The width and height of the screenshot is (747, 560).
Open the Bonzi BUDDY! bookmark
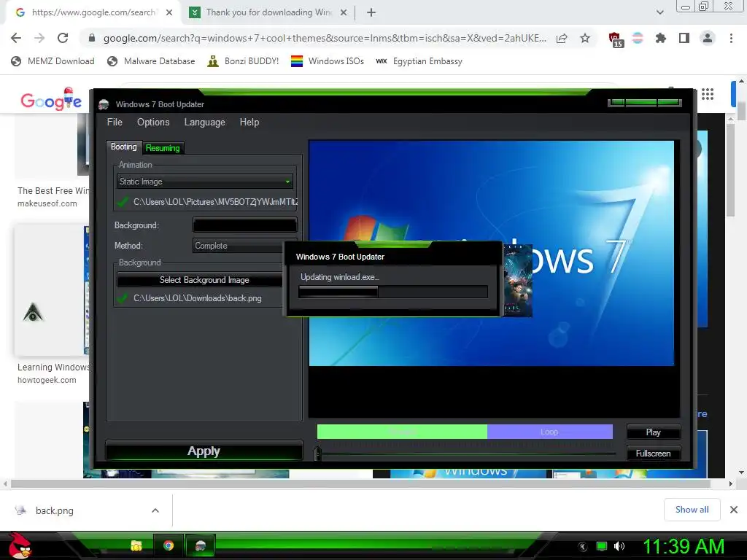point(243,61)
